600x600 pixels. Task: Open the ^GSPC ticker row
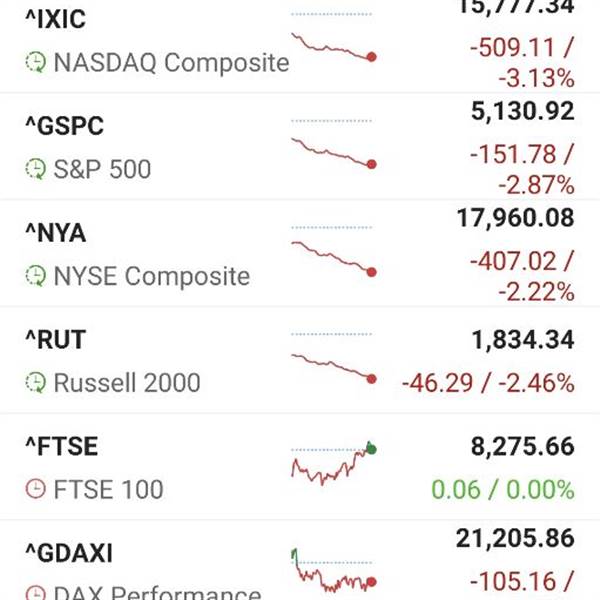(300, 146)
